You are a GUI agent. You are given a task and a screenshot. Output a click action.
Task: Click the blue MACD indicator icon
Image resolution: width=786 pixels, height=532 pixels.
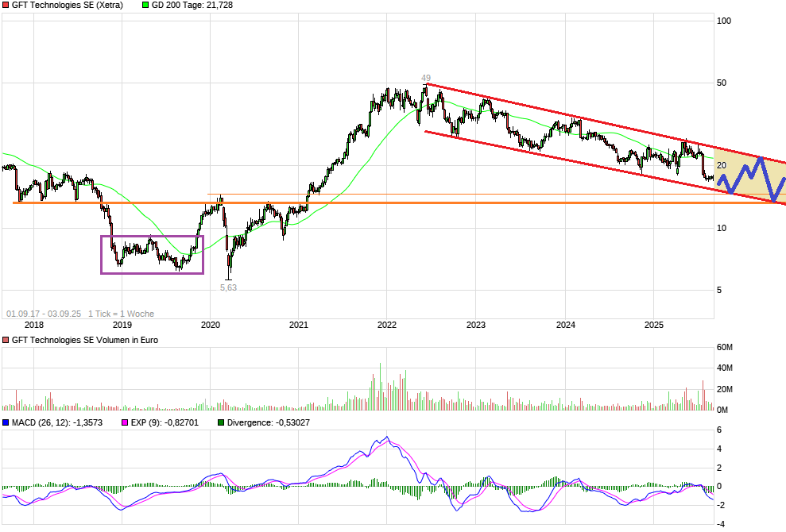pyautogui.click(x=6, y=423)
